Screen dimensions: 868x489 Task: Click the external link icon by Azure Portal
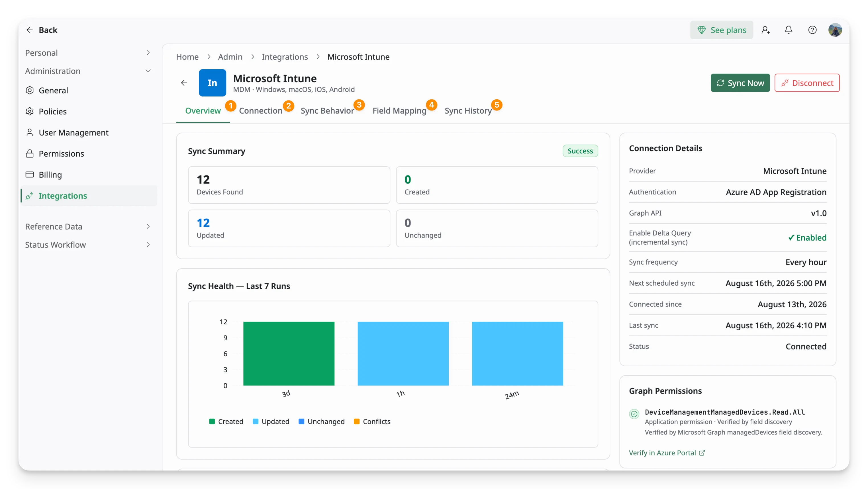pyautogui.click(x=702, y=453)
